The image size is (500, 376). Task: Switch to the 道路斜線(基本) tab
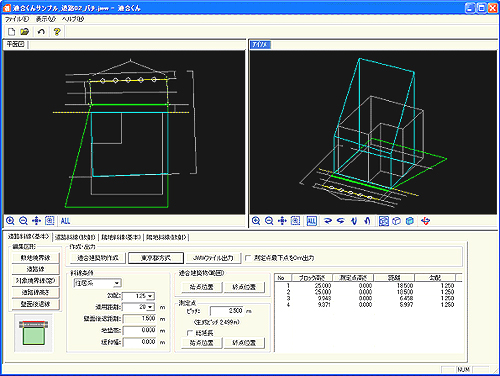click(29, 236)
